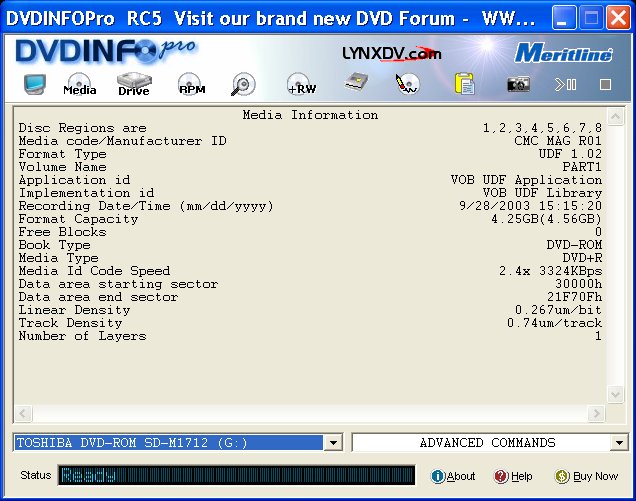This screenshot has height=501, width=636.
Task: Click the vertical scrollbar down arrow
Action: pyautogui.click(x=615, y=394)
